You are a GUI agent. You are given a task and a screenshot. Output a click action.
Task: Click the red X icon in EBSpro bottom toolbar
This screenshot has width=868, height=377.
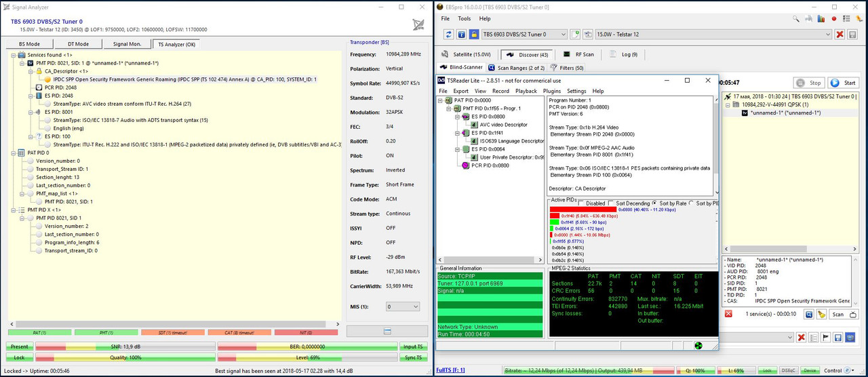[x=801, y=337]
